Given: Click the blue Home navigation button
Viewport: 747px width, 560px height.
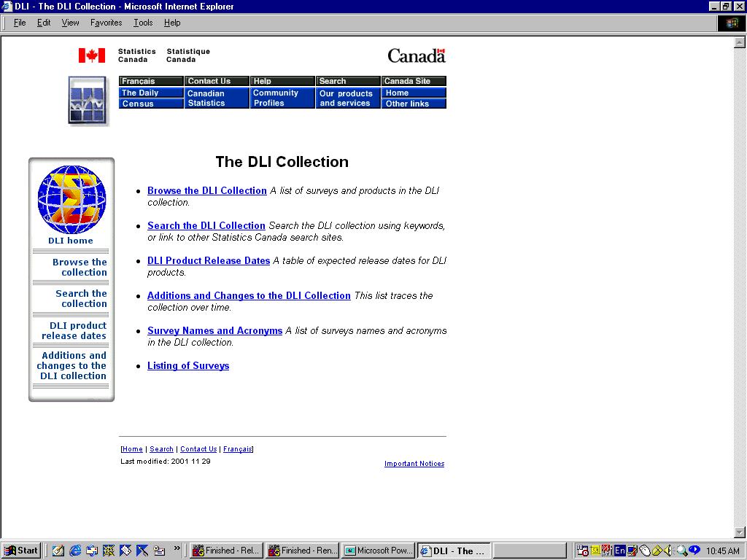Looking at the screenshot, I should pos(414,93).
